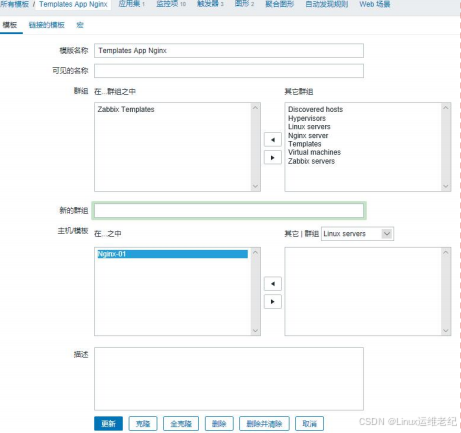Click the 克隆 button
The height and width of the screenshot is (433, 461).
tap(143, 424)
